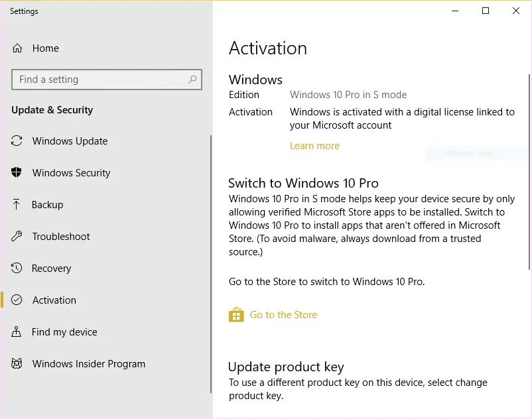Image resolution: width=532 pixels, height=419 pixels.
Task: Click the Edition label
Action: coord(244,95)
